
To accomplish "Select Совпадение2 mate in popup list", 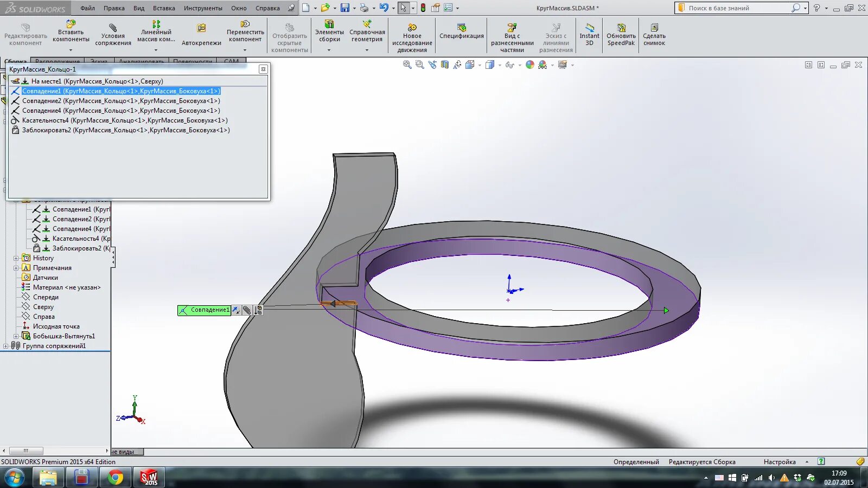I will click(x=121, y=101).
